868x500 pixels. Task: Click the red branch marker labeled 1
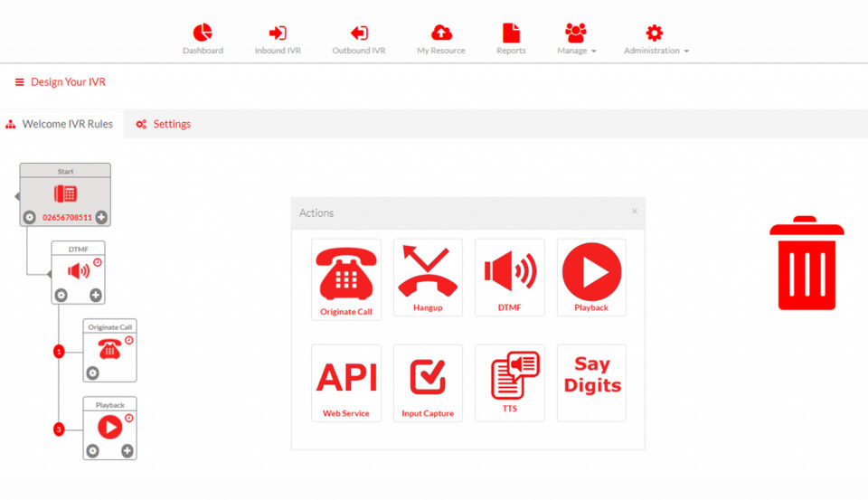(x=59, y=352)
